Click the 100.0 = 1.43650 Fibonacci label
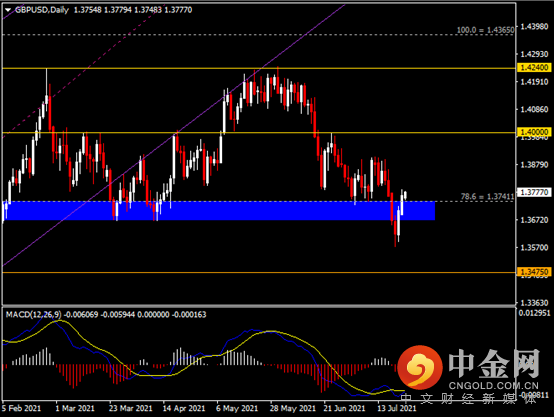The image size is (554, 417). point(485,30)
